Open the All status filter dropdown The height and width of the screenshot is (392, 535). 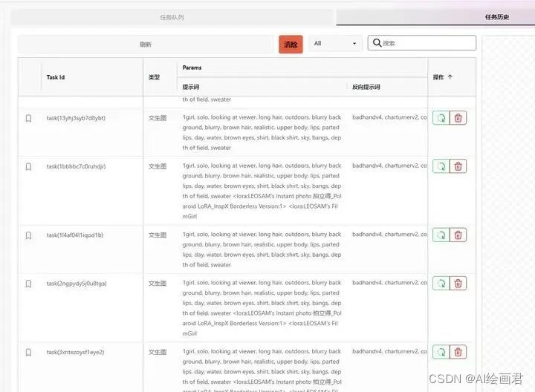(335, 44)
